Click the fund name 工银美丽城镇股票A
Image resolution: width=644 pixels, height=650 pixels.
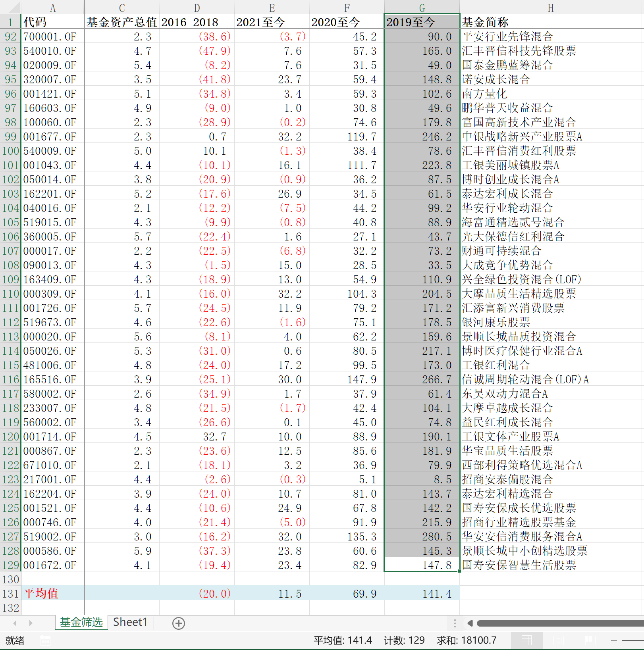tap(511, 165)
